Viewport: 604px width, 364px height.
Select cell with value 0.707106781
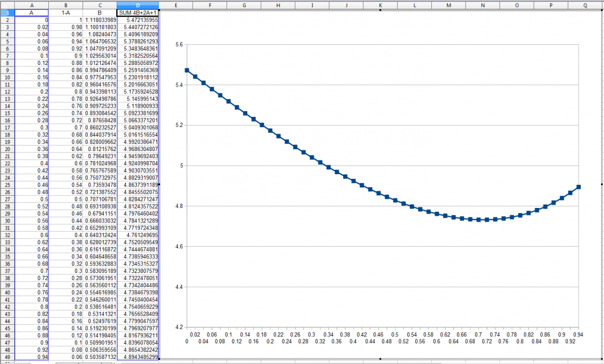point(99,199)
